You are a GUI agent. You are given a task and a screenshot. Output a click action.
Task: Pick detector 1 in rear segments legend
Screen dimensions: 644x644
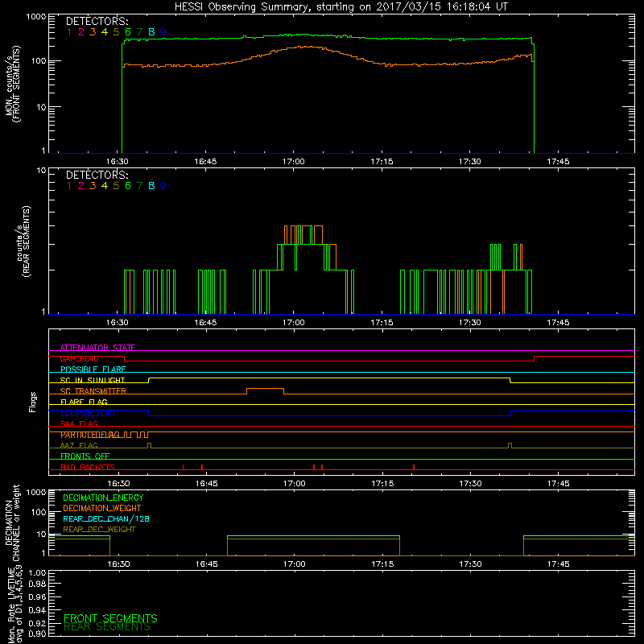tap(69, 186)
